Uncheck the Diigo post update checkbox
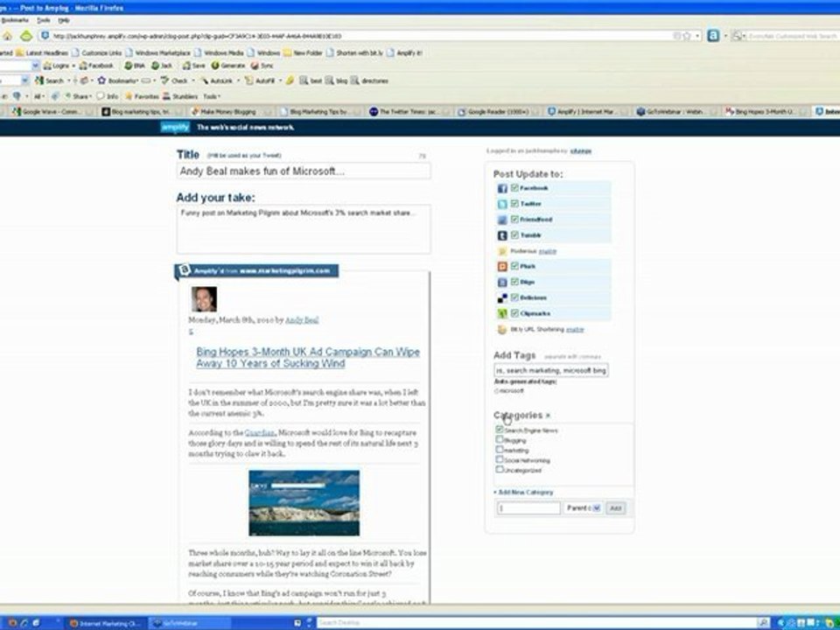 point(514,281)
